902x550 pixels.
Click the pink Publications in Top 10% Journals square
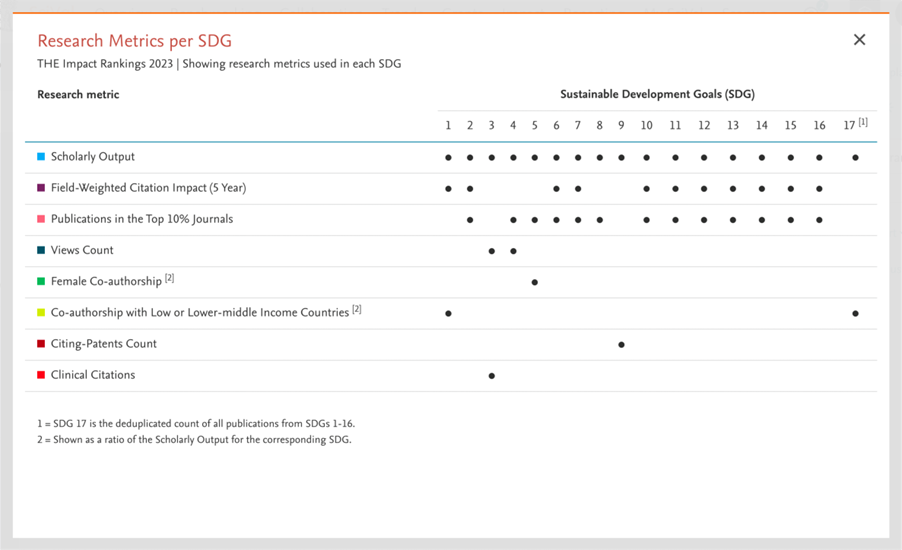[41, 219]
